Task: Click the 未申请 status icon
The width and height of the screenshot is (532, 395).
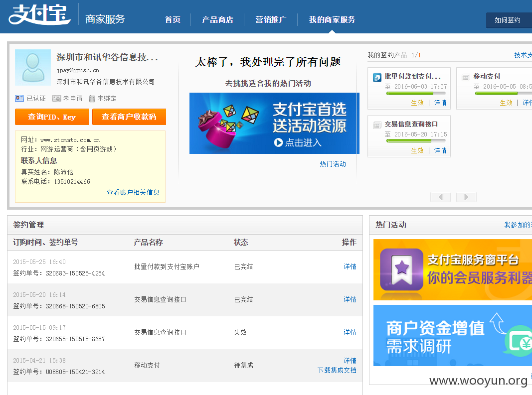Action: coord(56,98)
